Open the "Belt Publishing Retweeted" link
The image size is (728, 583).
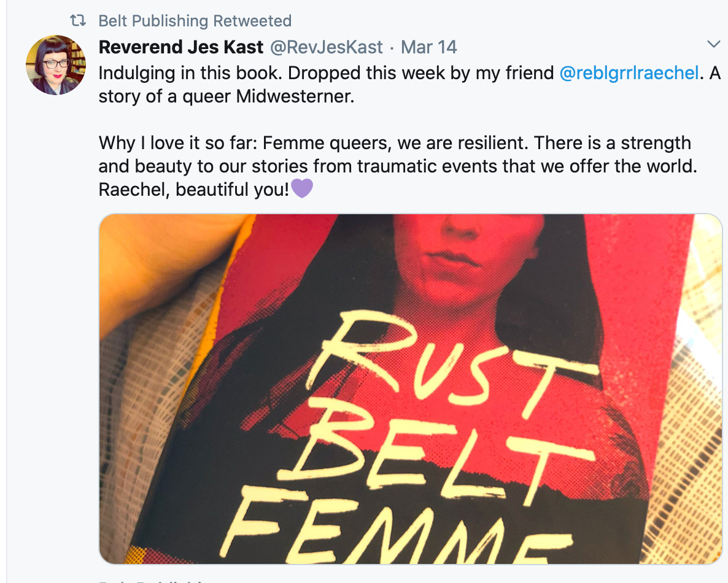point(195,21)
